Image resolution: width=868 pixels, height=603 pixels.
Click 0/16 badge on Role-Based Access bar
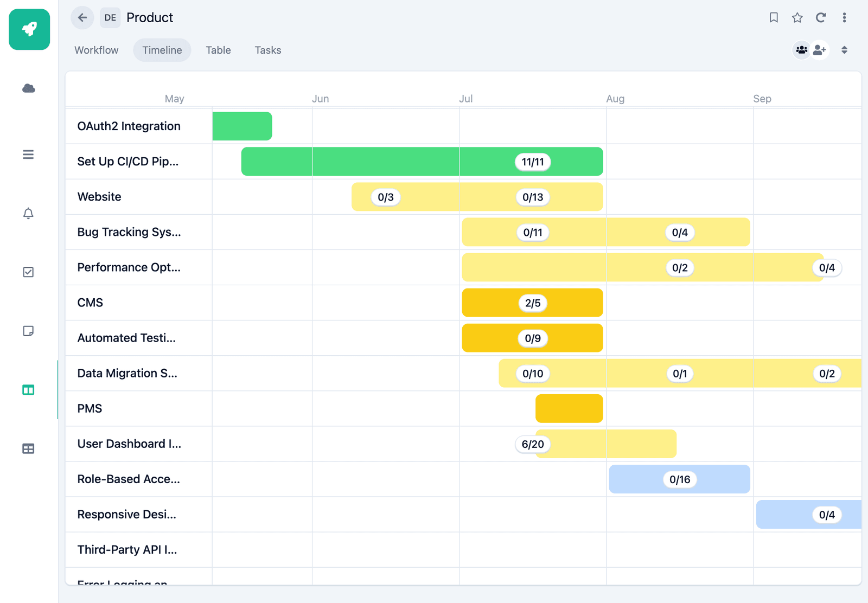pos(680,479)
